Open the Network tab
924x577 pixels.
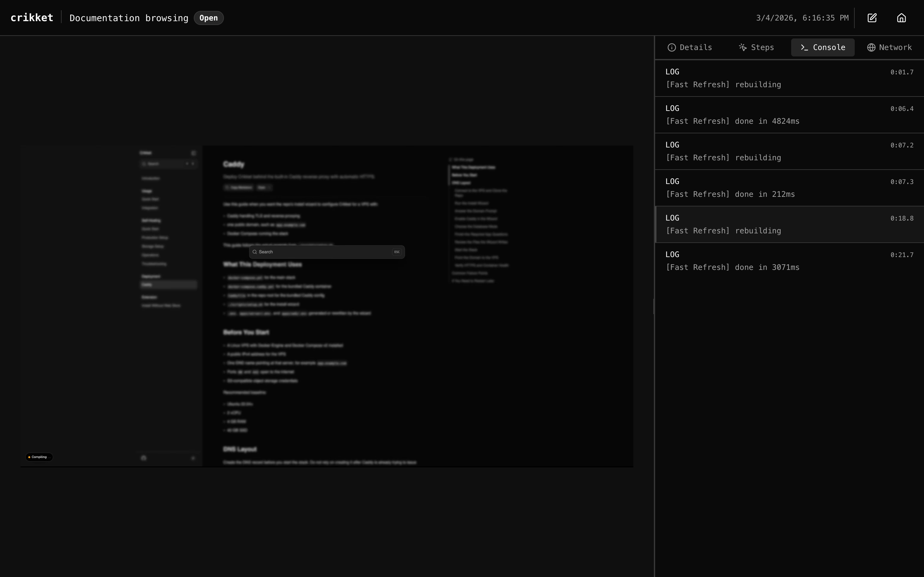(889, 47)
